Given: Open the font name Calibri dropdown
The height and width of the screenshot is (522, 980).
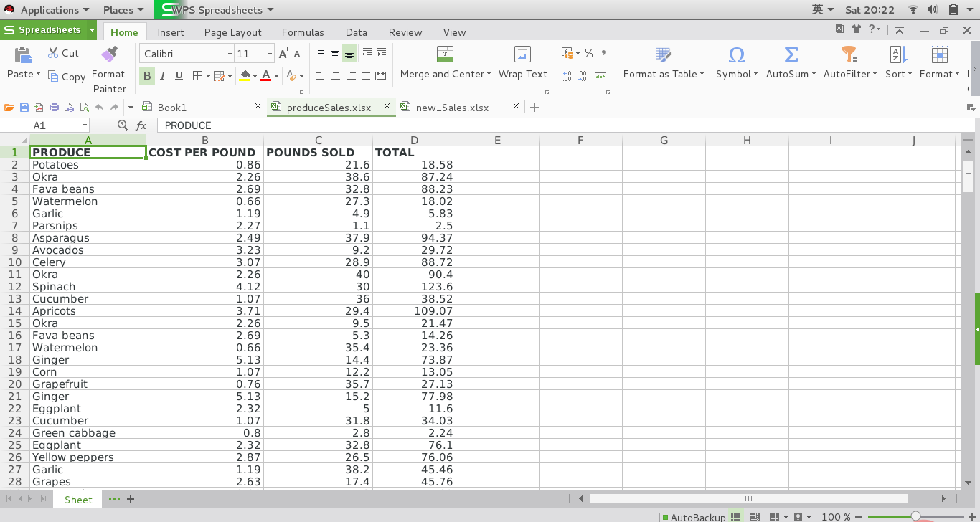Looking at the screenshot, I should [x=230, y=54].
